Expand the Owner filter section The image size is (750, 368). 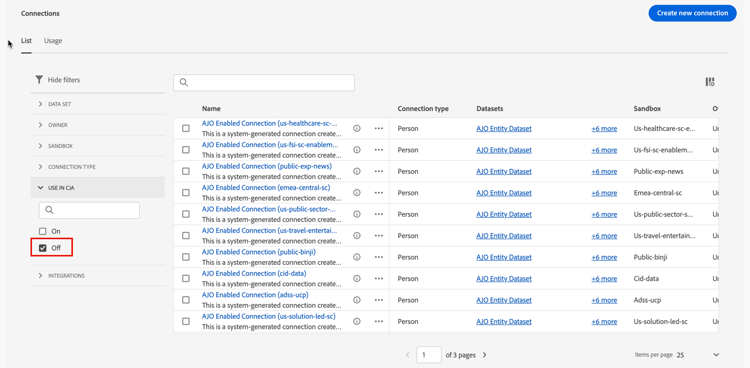click(98, 125)
